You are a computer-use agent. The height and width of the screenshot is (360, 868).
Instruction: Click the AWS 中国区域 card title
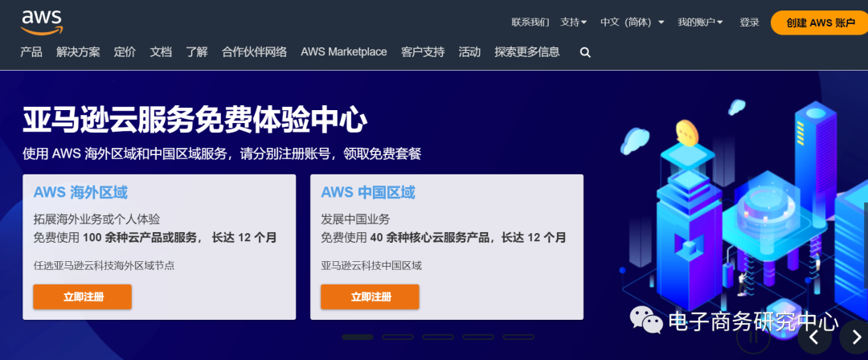pos(367,193)
